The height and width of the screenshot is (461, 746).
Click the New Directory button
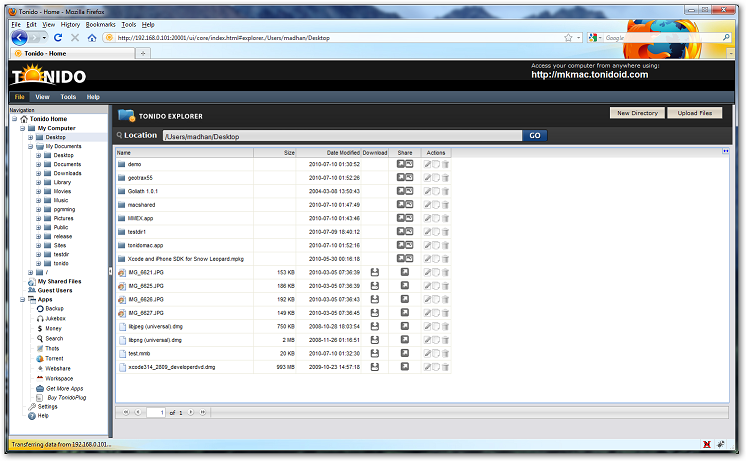tap(637, 113)
